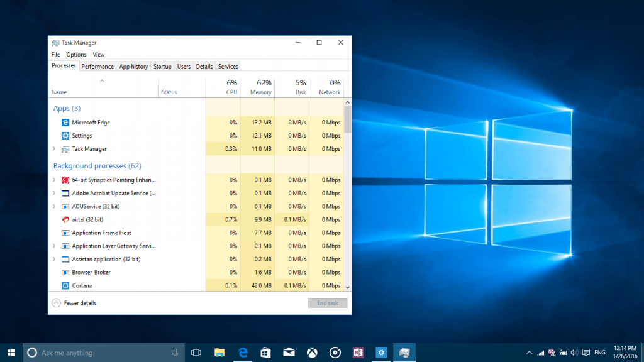Click the process list scrollbar thumb
644x362 pixels.
(347, 119)
